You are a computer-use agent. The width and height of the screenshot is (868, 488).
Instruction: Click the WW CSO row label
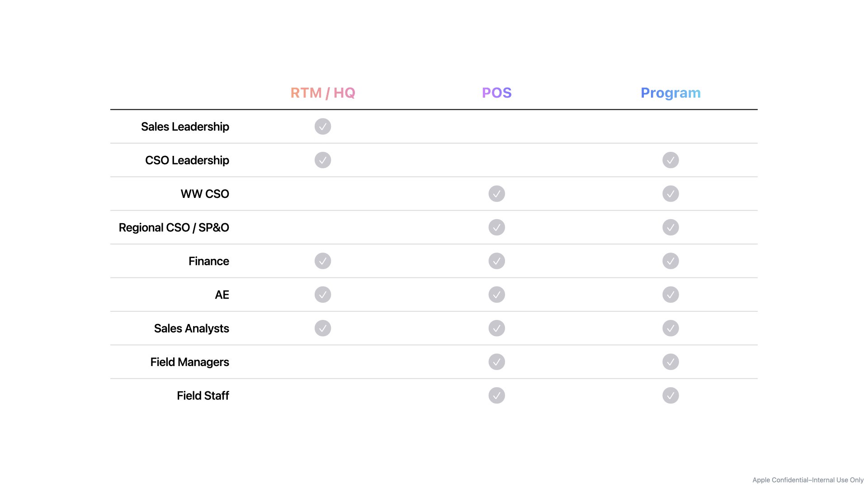[x=205, y=194]
